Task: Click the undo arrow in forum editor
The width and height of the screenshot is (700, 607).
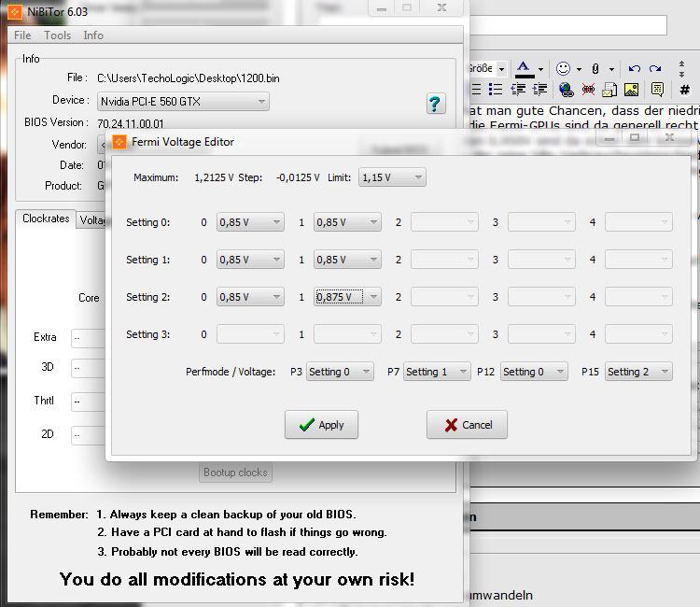Action: 635,68
